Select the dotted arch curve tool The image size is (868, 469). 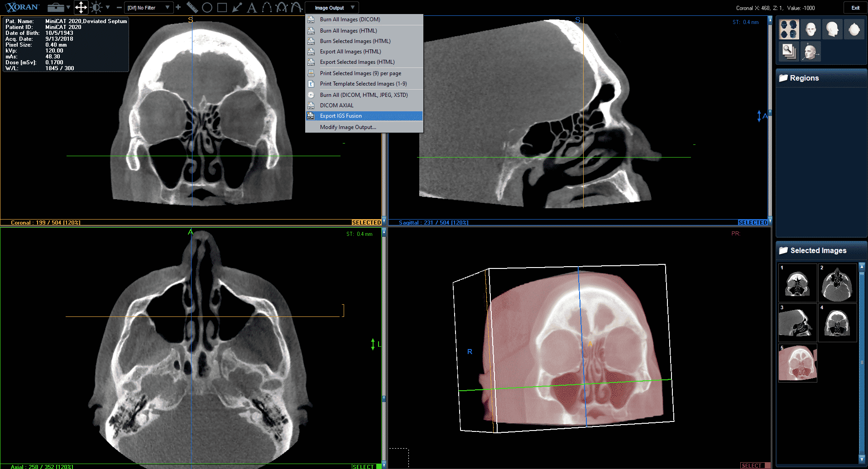(x=267, y=7)
